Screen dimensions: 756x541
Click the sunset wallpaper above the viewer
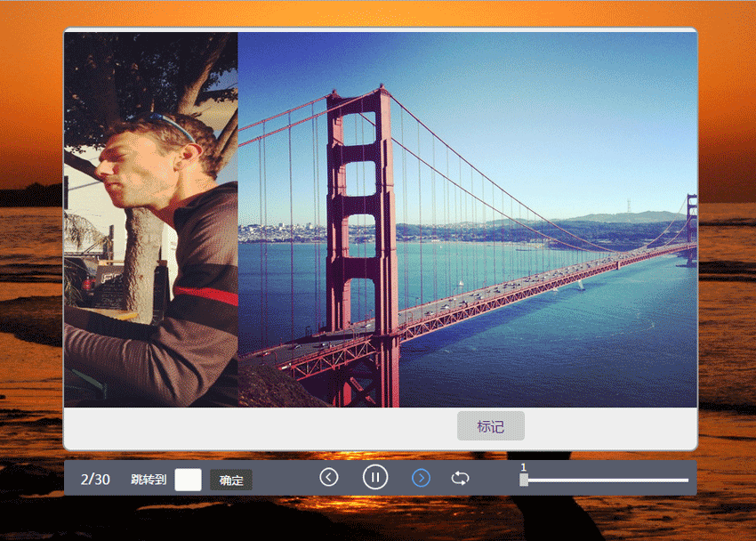[378, 13]
